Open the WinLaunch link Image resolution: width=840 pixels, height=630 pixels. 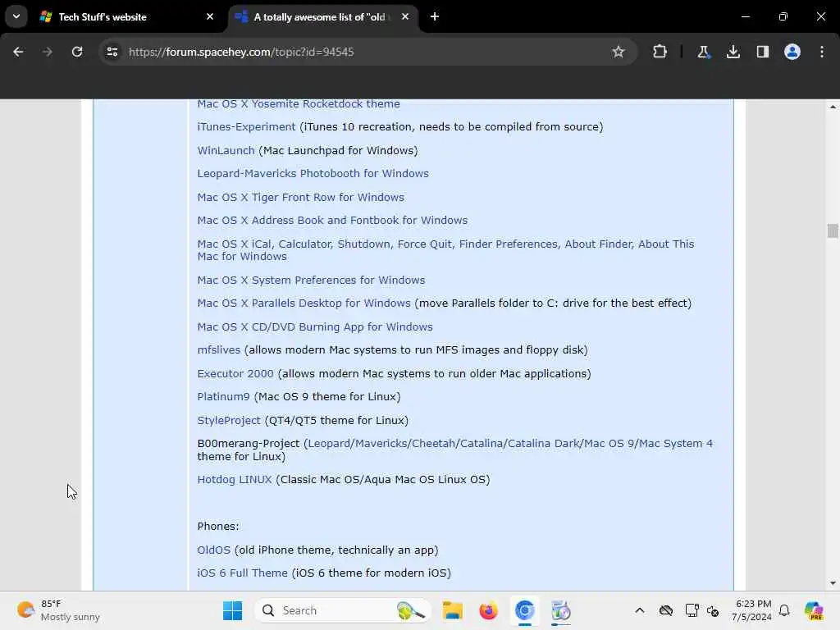click(226, 151)
